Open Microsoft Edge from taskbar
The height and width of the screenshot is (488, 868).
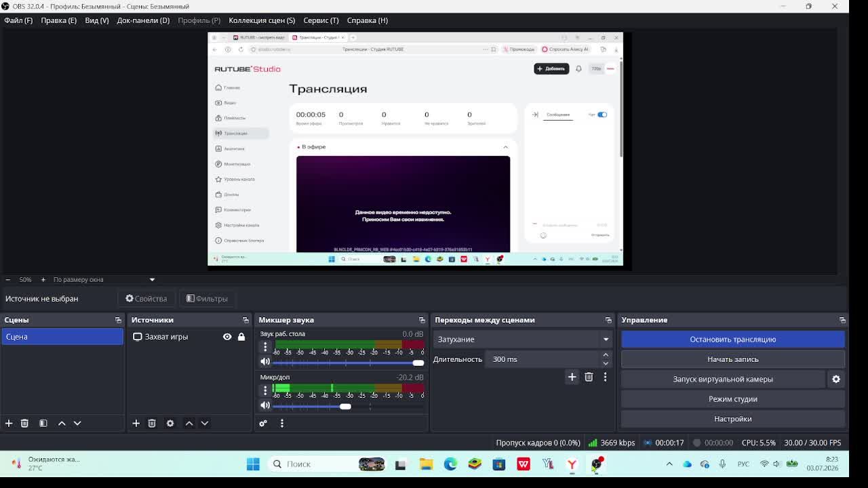[x=450, y=464]
